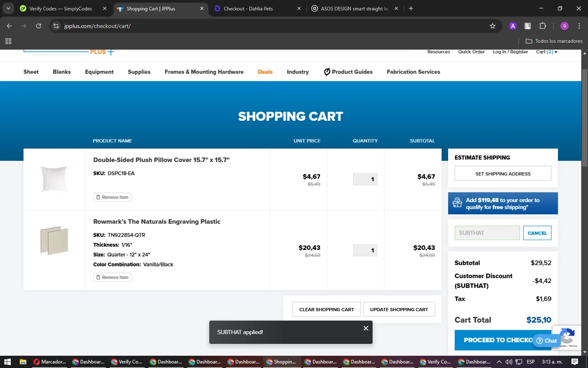This screenshot has height=368, width=588.
Task: Click the page vertical scrollbar
Action: (584, 118)
